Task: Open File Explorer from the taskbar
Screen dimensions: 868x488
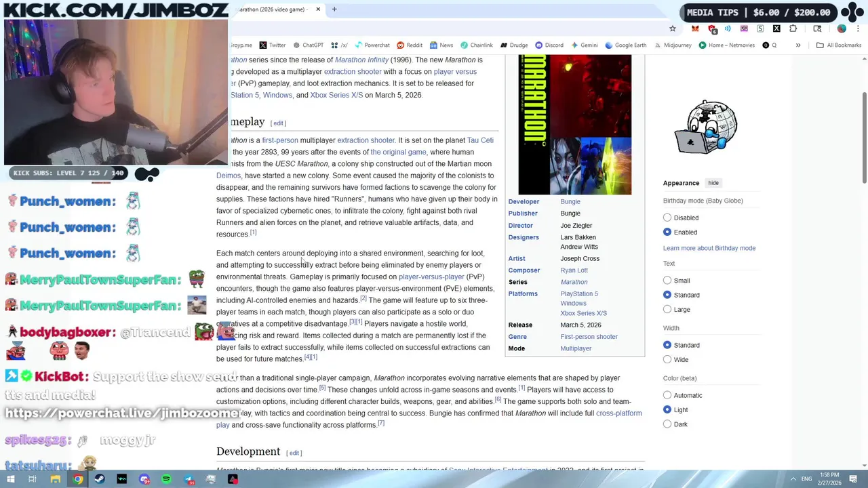Action: tap(56, 479)
